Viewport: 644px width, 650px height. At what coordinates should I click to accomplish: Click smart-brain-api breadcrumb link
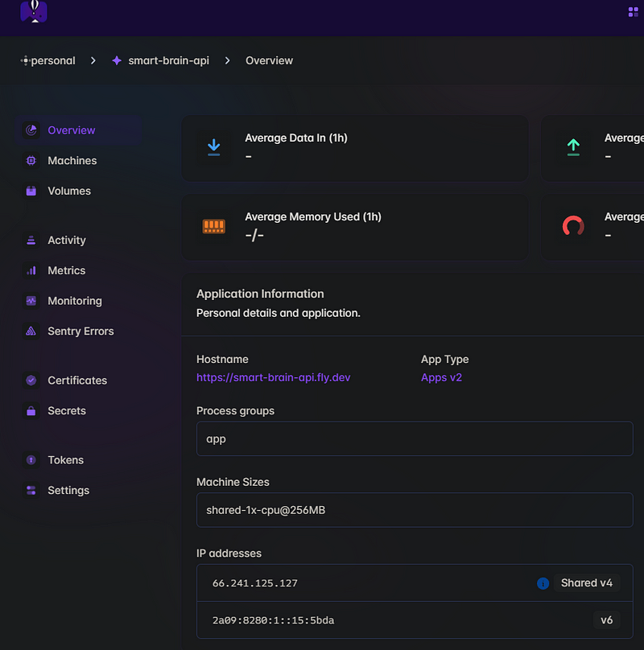(168, 60)
